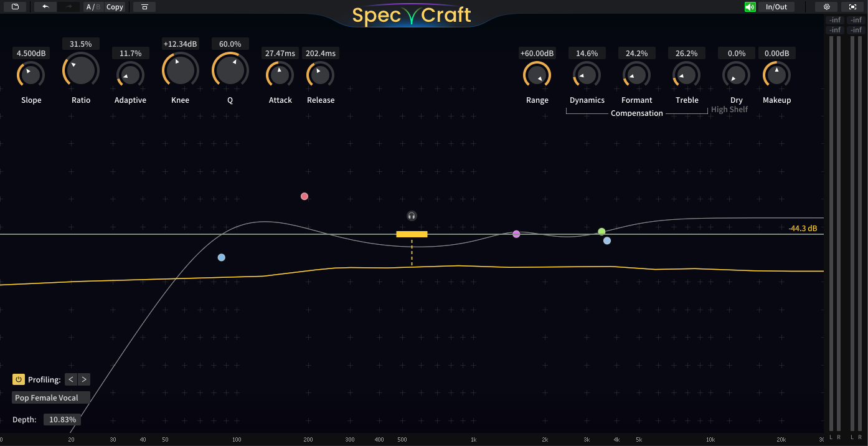
Task: Click the Range knob
Action: (x=537, y=75)
